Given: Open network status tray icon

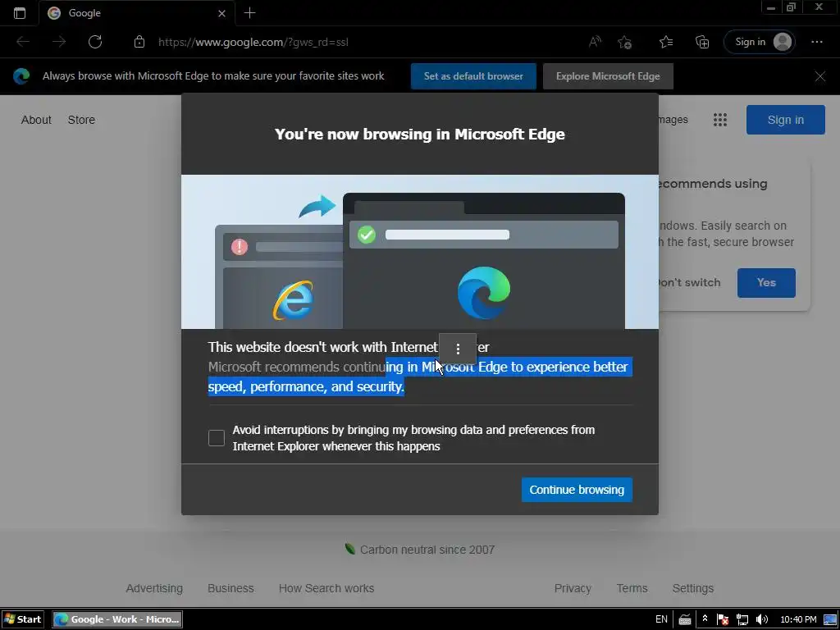Looking at the screenshot, I should (x=742, y=620).
